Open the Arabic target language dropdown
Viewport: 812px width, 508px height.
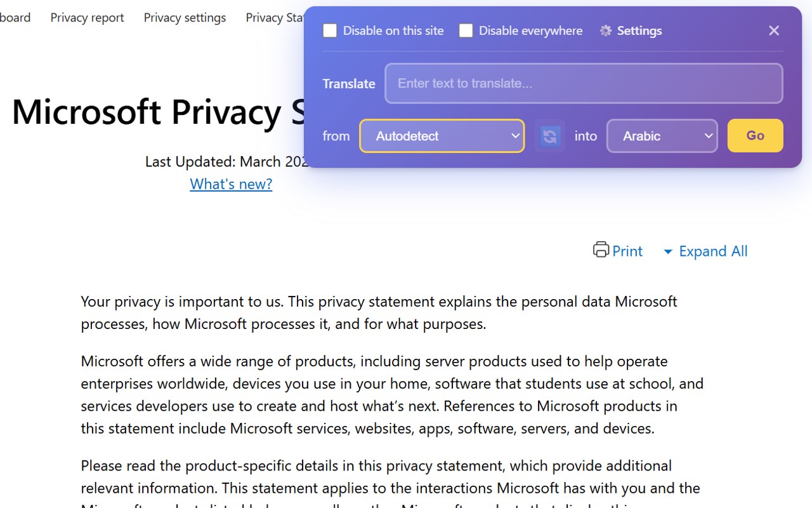coord(662,136)
